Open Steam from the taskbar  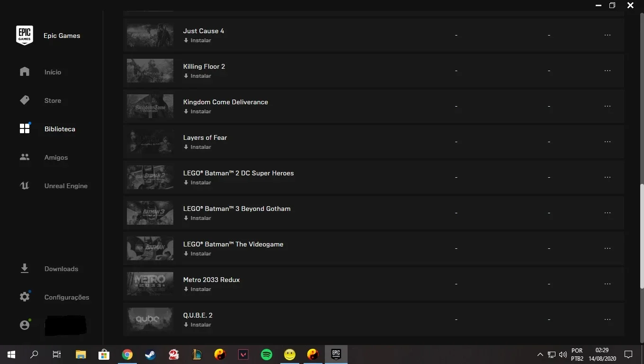click(x=151, y=355)
